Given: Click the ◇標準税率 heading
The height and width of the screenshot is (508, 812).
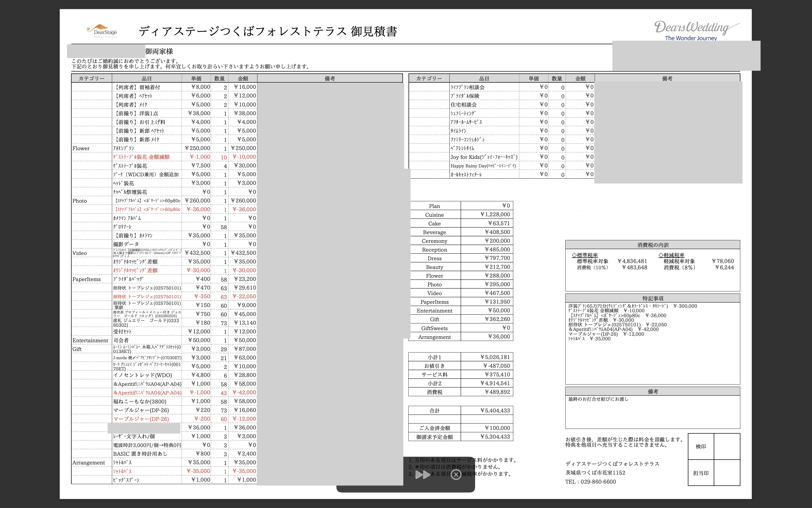Looking at the screenshot, I should pyautogui.click(x=585, y=255).
